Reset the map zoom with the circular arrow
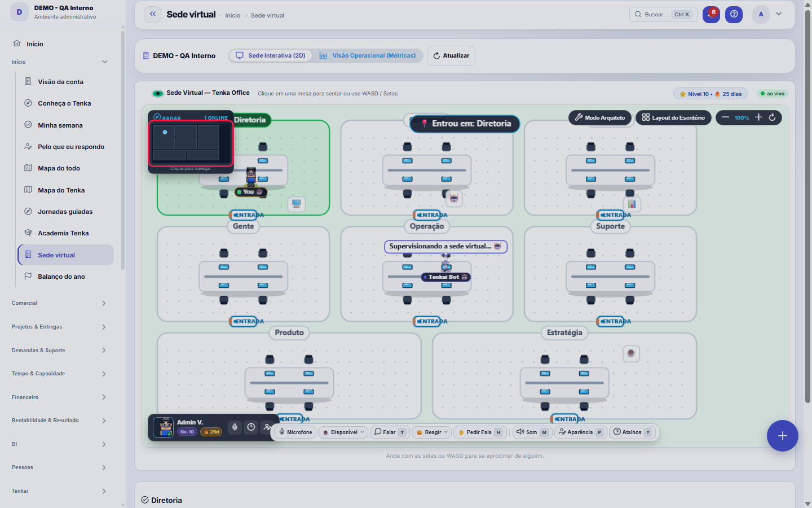Screen dimensions: 812x508 [773, 117]
